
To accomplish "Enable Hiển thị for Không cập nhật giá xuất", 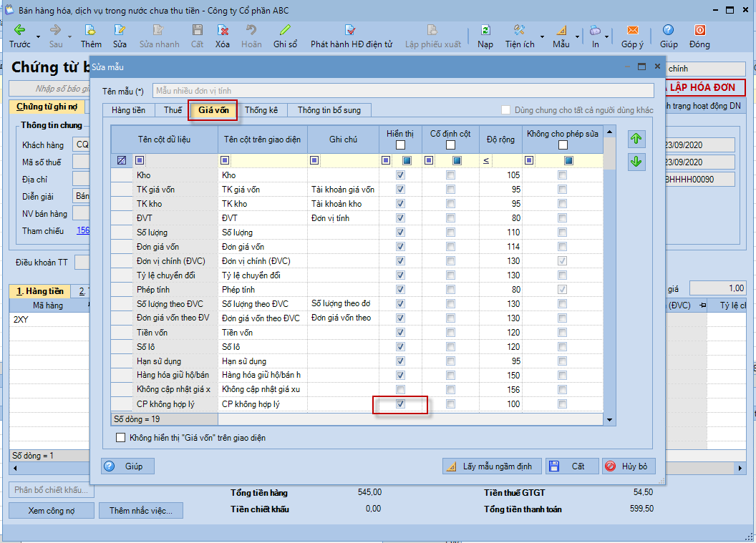I will point(400,389).
